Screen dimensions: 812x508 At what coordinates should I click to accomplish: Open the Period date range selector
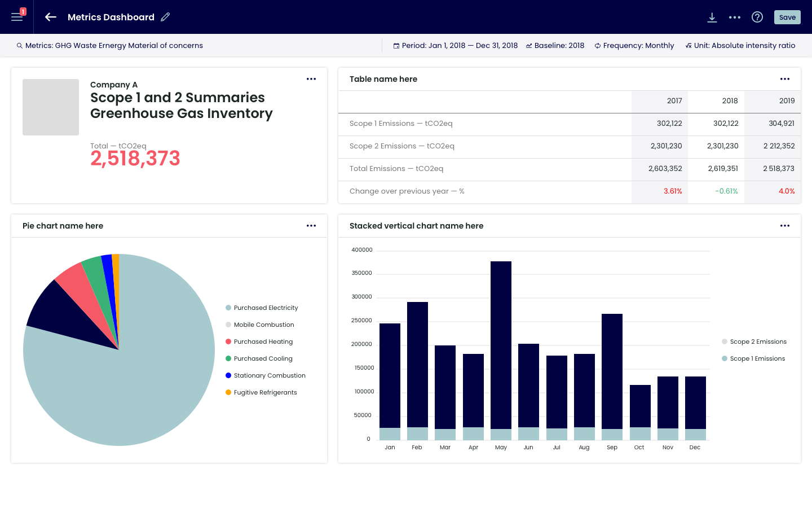[456, 46]
